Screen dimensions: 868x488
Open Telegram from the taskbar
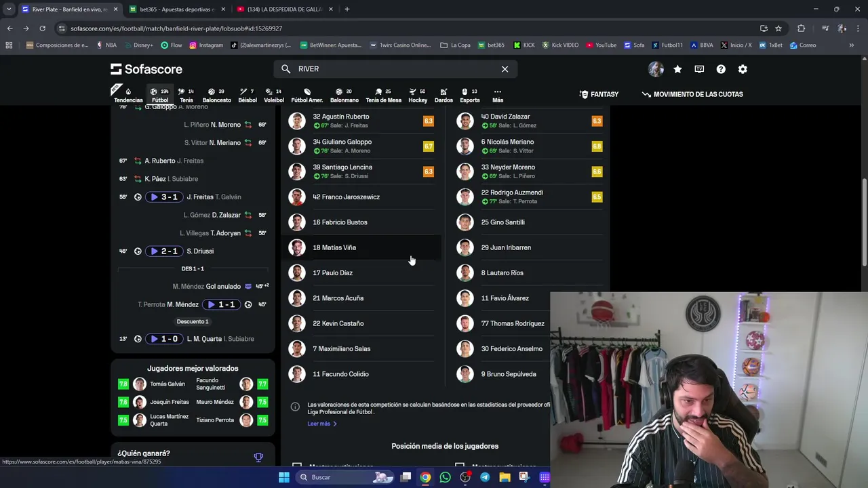(485, 477)
